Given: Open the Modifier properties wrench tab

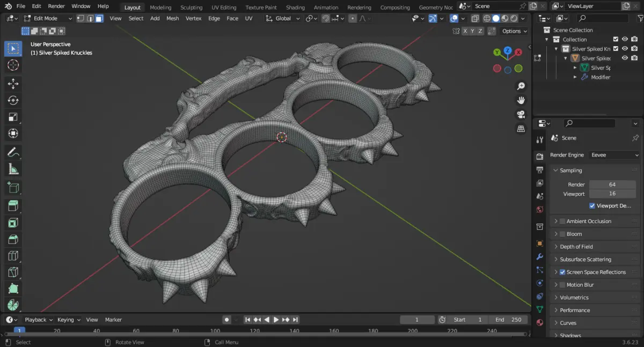Looking at the screenshot, I should point(540,257).
